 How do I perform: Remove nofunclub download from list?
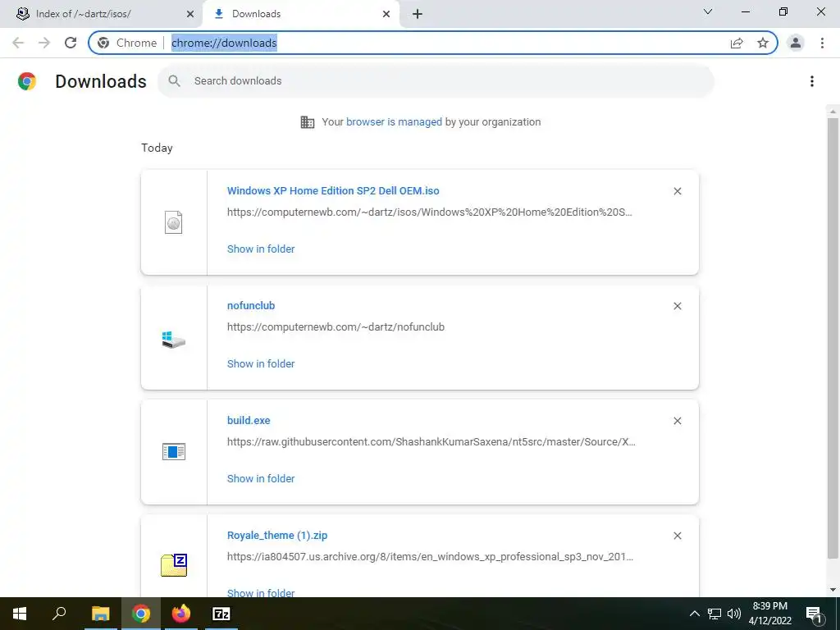pyautogui.click(x=677, y=306)
